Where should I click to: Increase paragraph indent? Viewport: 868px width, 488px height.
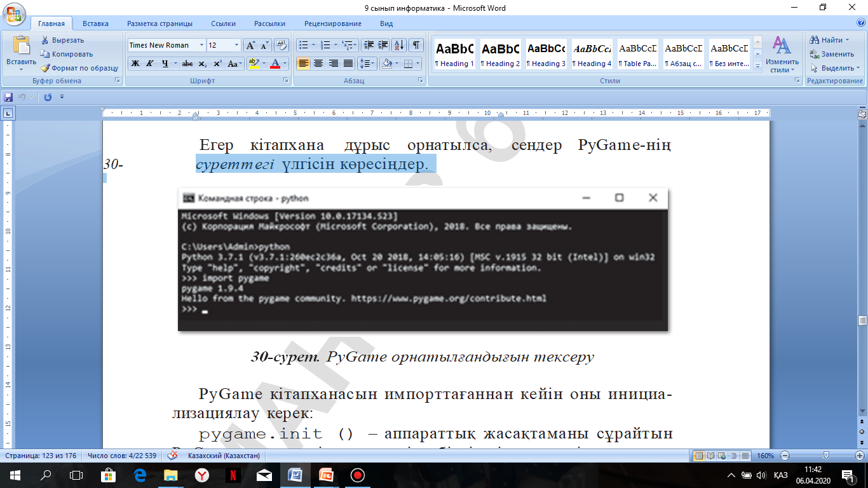point(383,45)
